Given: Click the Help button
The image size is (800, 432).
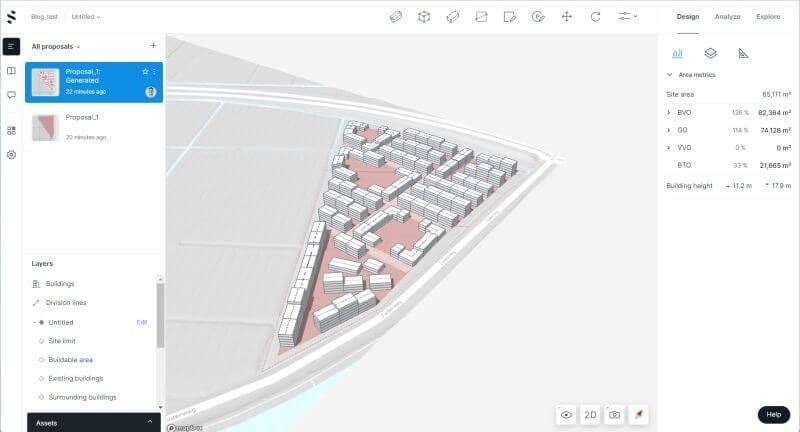Looking at the screenshot, I should pos(773,414).
